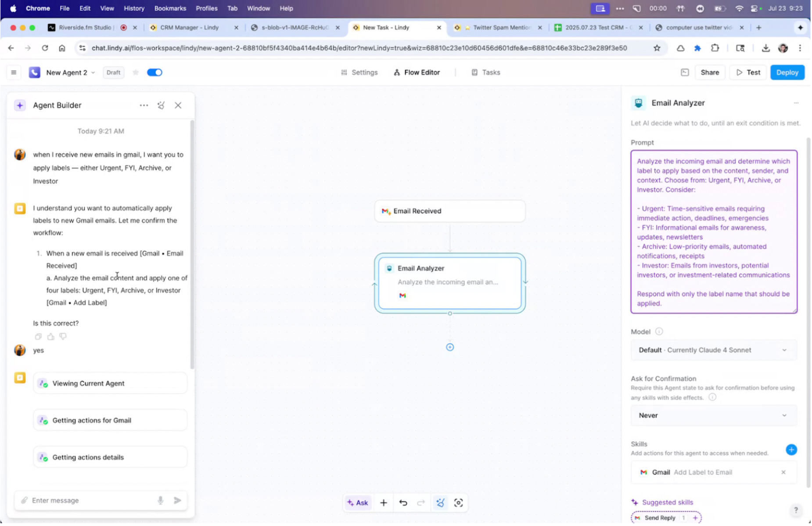Start voice input with microphone icon

point(161,501)
